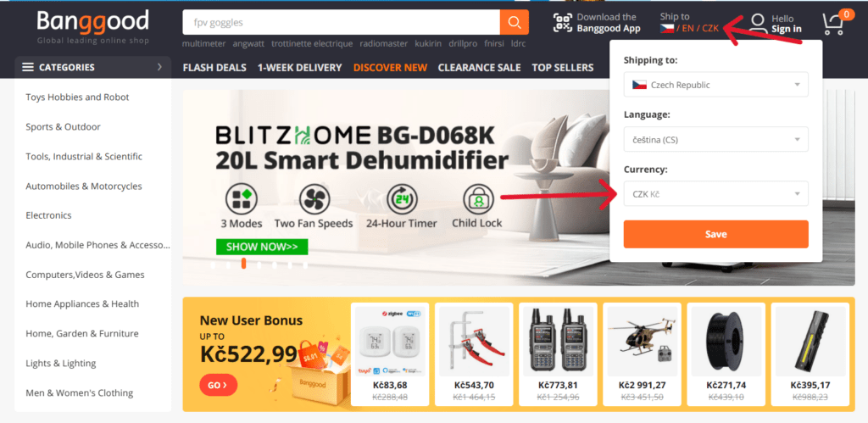Open the shopping cart icon

834,23
